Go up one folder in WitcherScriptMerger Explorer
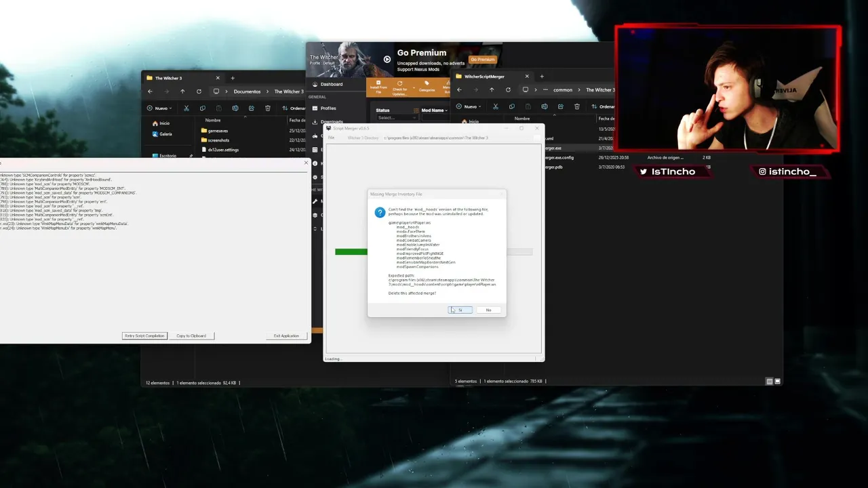The height and width of the screenshot is (488, 868). tap(492, 89)
